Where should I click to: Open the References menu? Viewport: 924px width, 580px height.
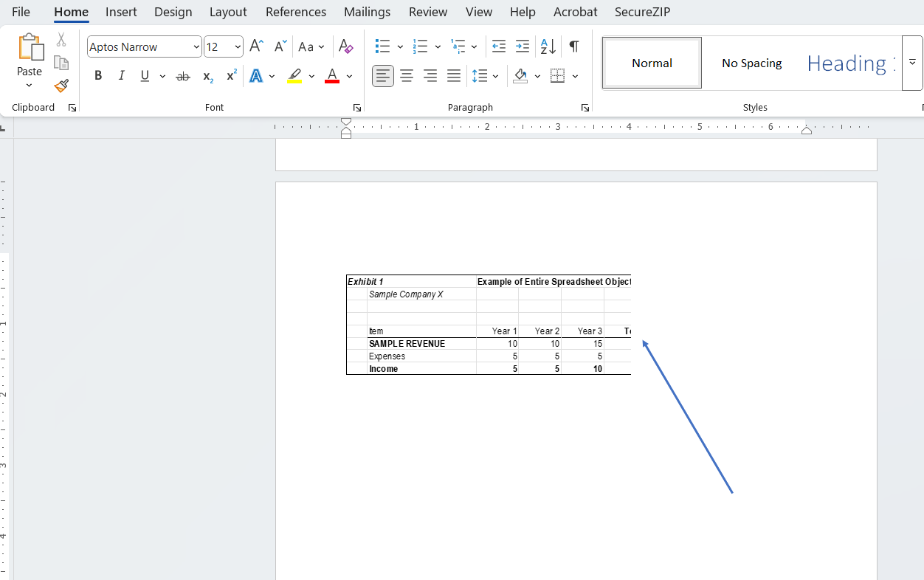click(x=295, y=12)
